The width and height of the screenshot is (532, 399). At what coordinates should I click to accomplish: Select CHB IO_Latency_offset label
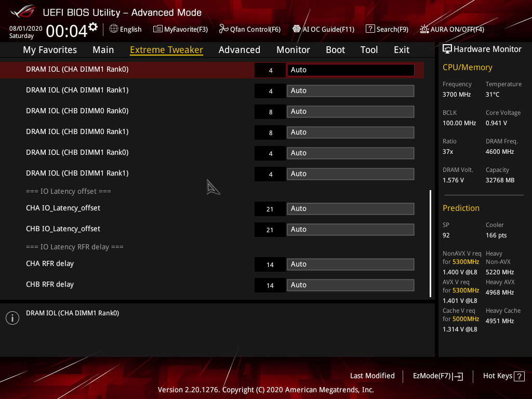tap(63, 229)
